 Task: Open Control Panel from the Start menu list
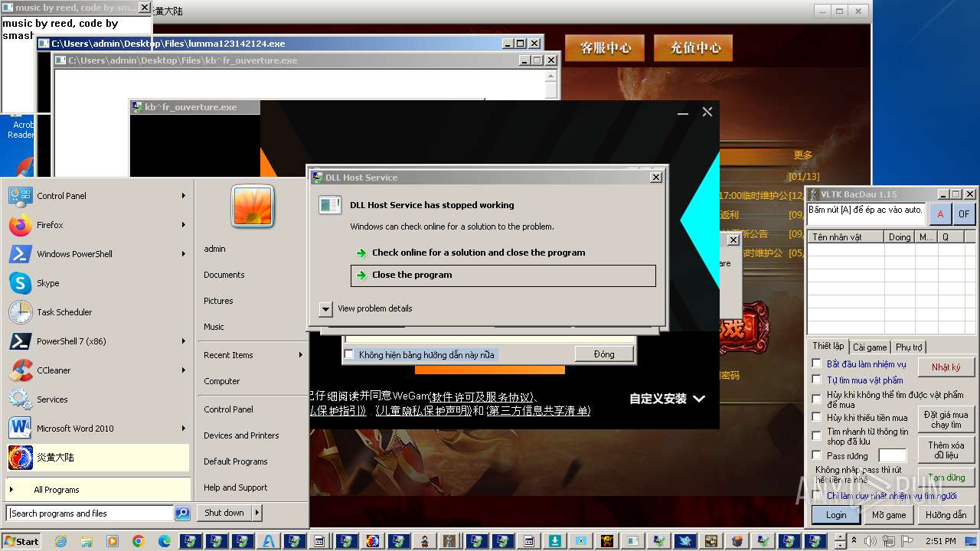(x=97, y=196)
